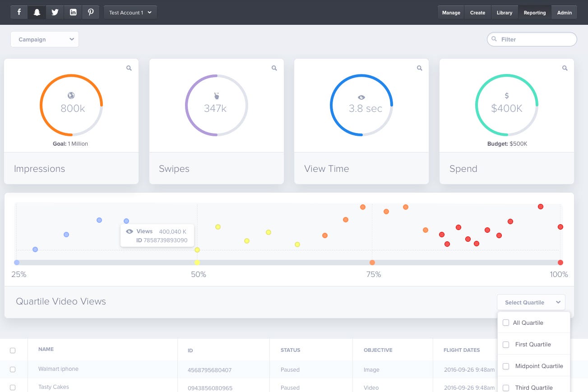This screenshot has height=392, width=588.
Task: Choose the Pinterest network icon
Action: (91, 12)
